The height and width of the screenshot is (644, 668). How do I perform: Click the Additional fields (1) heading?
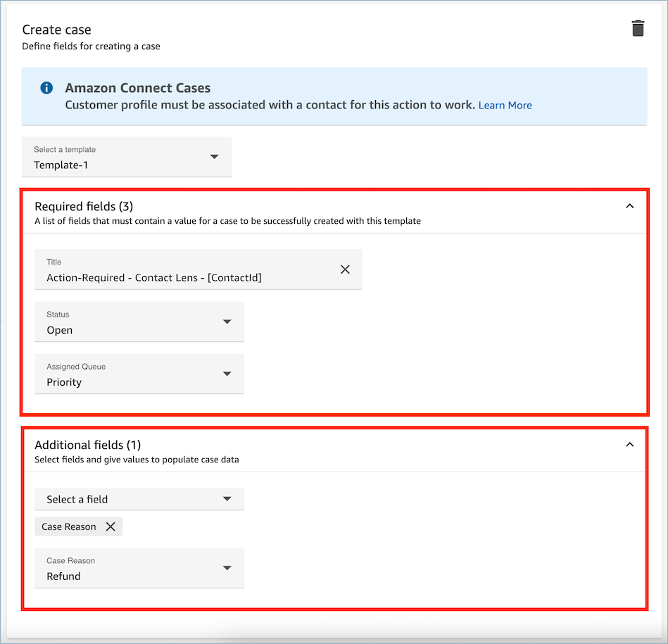click(x=88, y=445)
